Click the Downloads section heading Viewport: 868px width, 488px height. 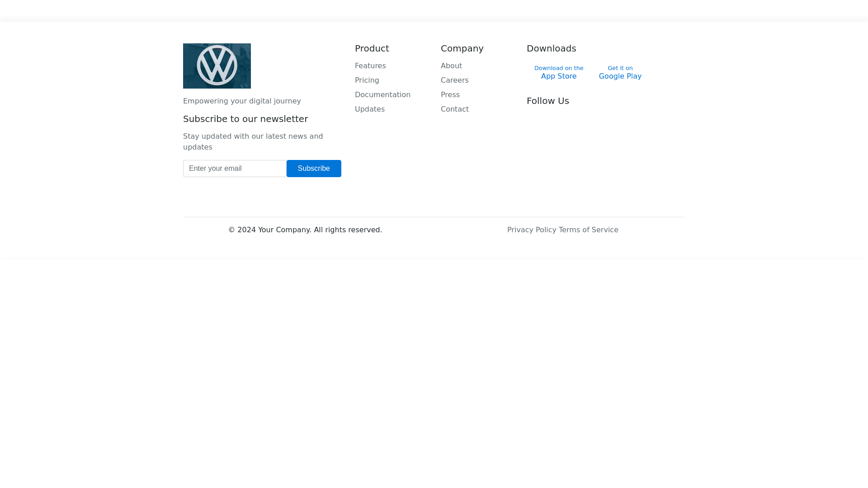(x=551, y=48)
